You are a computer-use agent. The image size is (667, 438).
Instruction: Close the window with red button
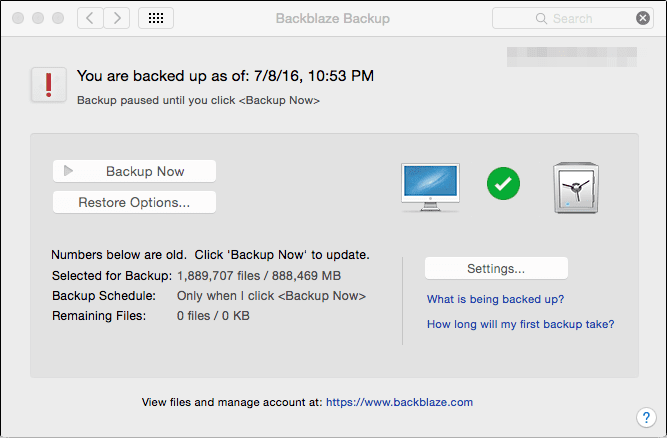(x=18, y=18)
